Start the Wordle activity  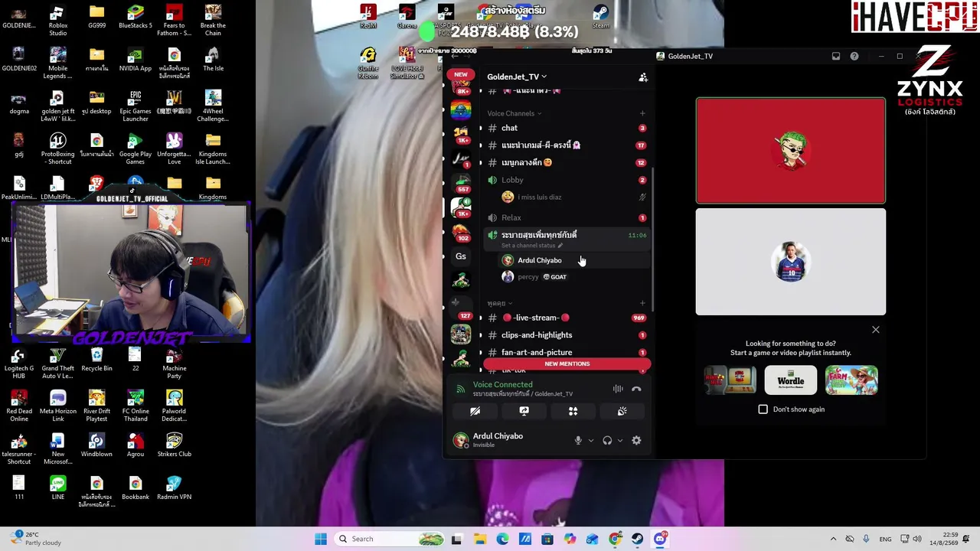791,380
